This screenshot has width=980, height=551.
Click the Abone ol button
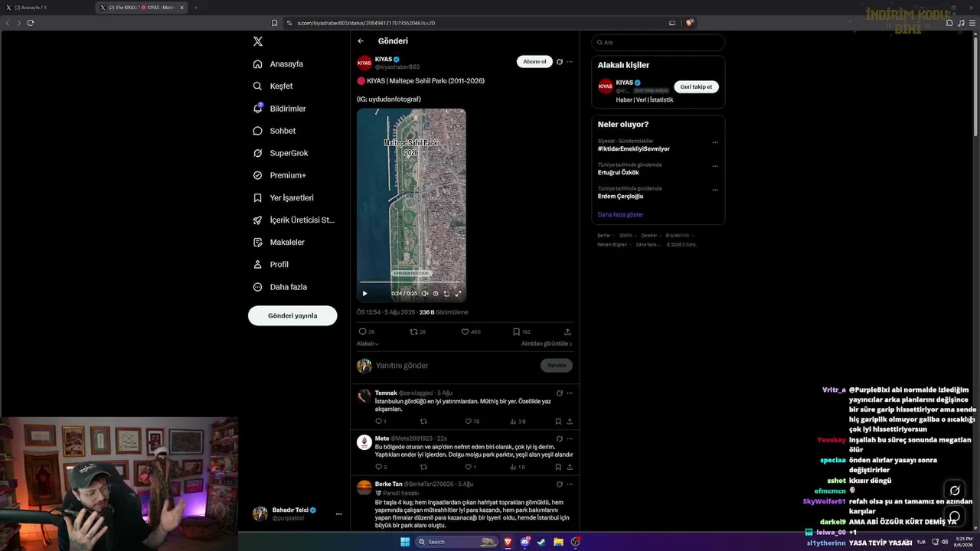(x=534, y=62)
